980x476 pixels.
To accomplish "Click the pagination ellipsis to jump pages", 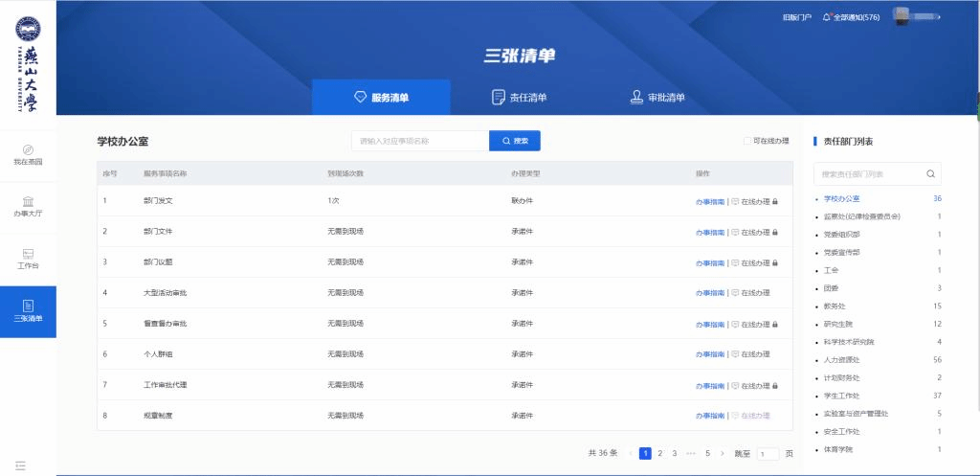I will [x=691, y=453].
